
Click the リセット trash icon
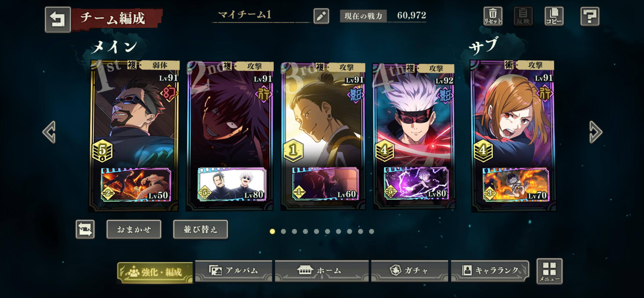tap(493, 16)
